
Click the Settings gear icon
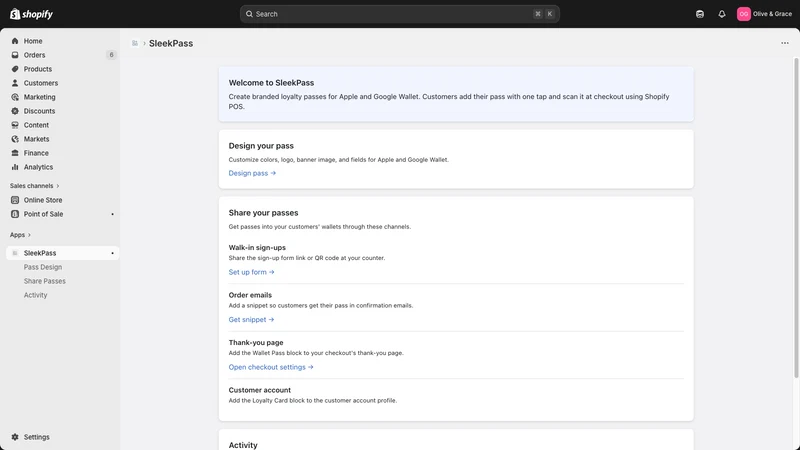point(15,437)
